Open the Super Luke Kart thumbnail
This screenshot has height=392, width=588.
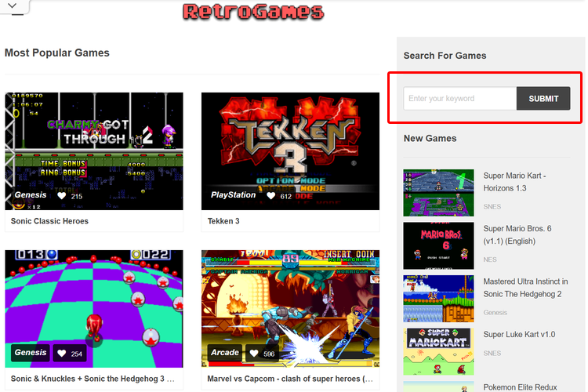click(x=438, y=351)
